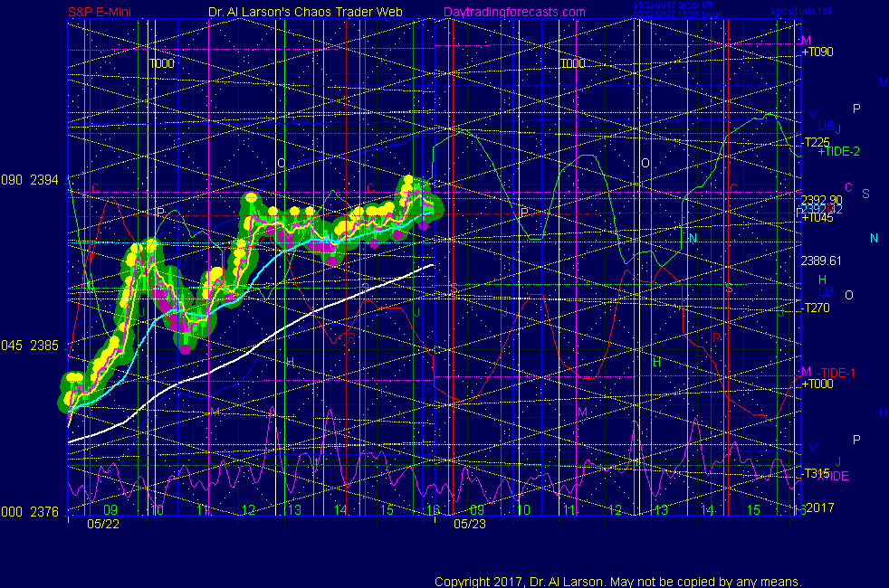
Task: Click the "05/22" date axis label
Action: click(x=103, y=524)
